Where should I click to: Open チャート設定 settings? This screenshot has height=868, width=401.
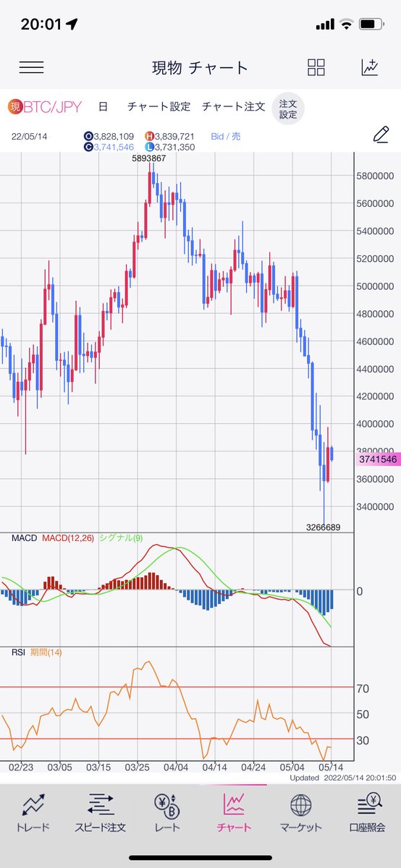(x=159, y=107)
